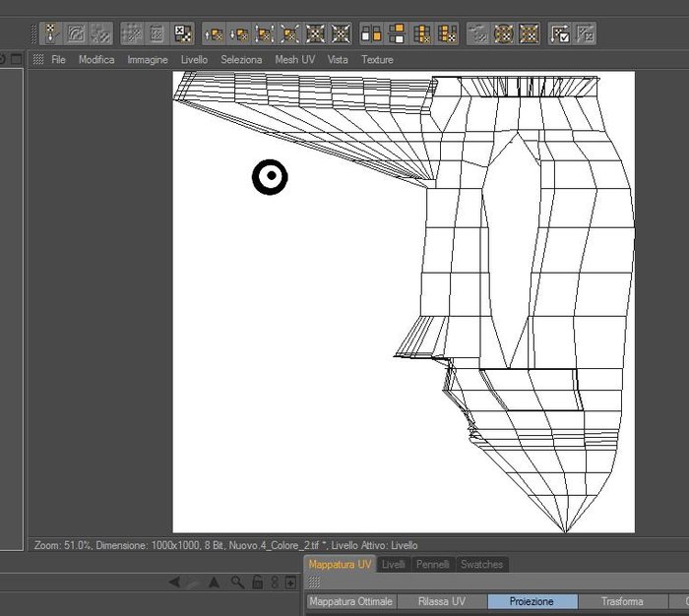Click the X-box with checkerboard icon
Image resolution: width=689 pixels, height=616 pixels.
point(183,33)
